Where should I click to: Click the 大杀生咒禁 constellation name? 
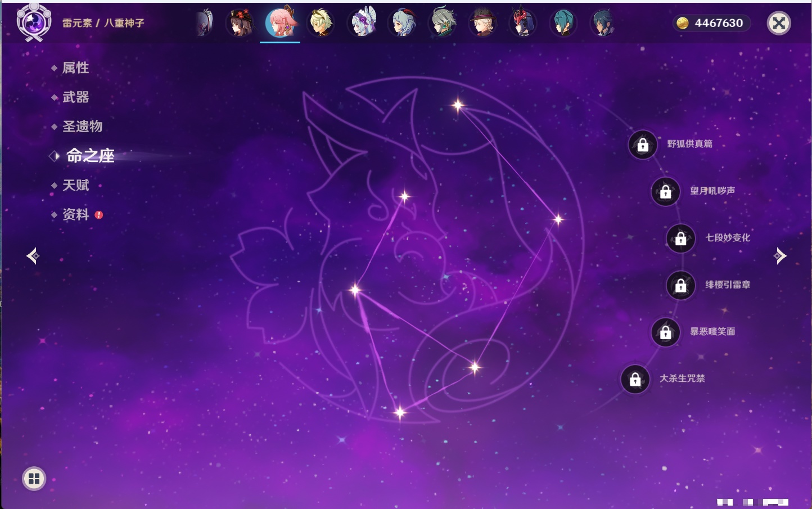682,379
